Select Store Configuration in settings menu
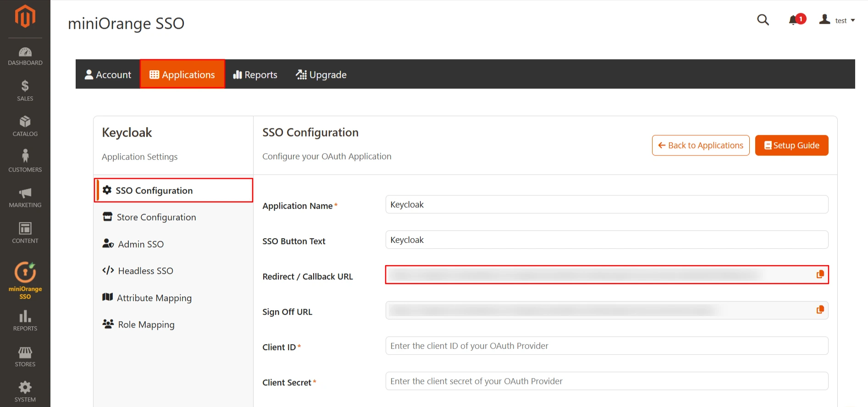The height and width of the screenshot is (407, 868). [173, 217]
